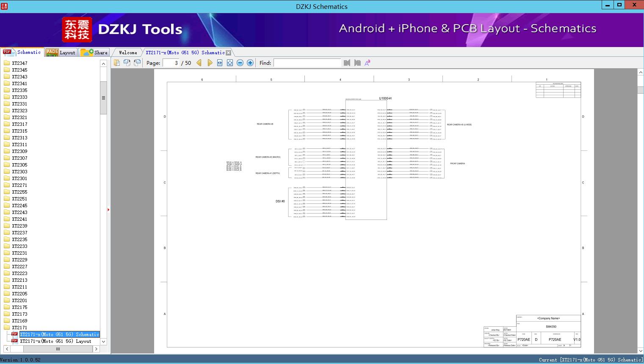
Task: Click the app icon in the title bar
Action: tap(4, 6)
